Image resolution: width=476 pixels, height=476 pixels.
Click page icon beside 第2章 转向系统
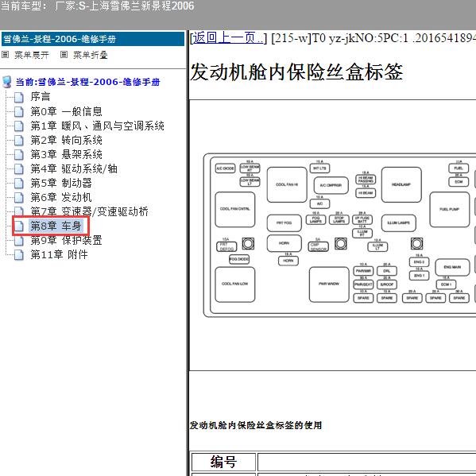click(x=19, y=140)
